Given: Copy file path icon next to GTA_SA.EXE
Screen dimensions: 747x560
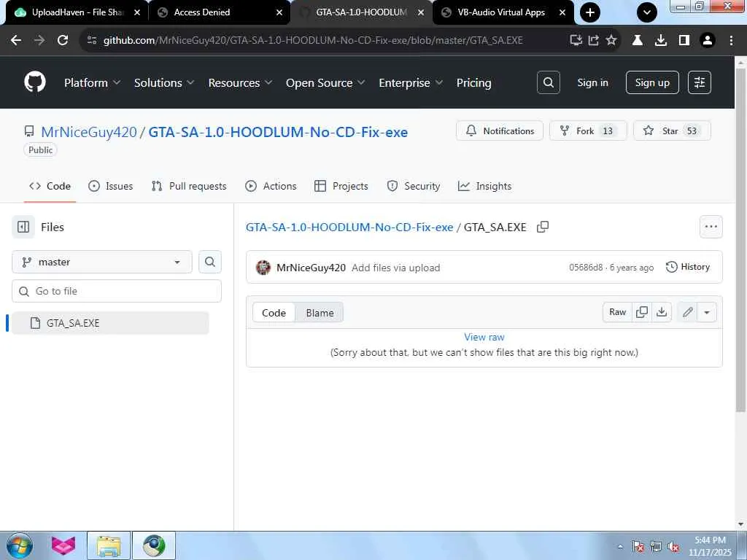Looking at the screenshot, I should [543, 227].
